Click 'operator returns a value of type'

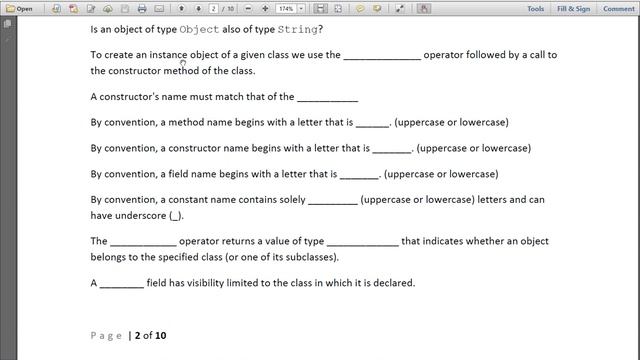(251, 241)
